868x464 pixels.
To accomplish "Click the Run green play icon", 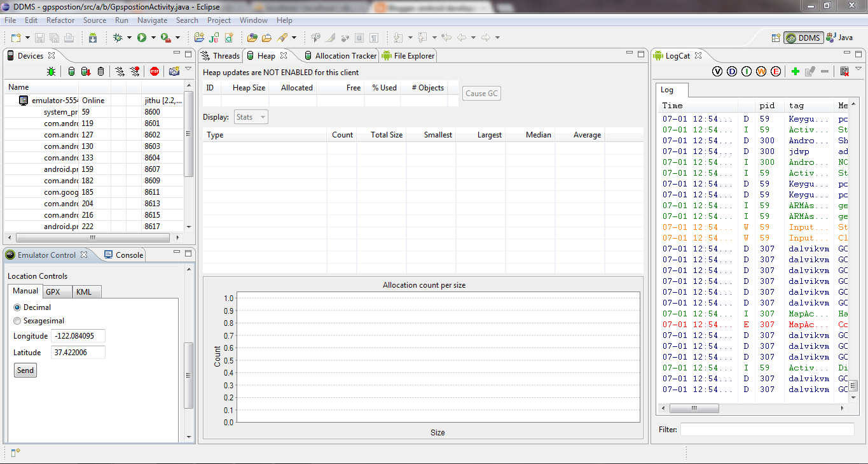I will tap(142, 38).
